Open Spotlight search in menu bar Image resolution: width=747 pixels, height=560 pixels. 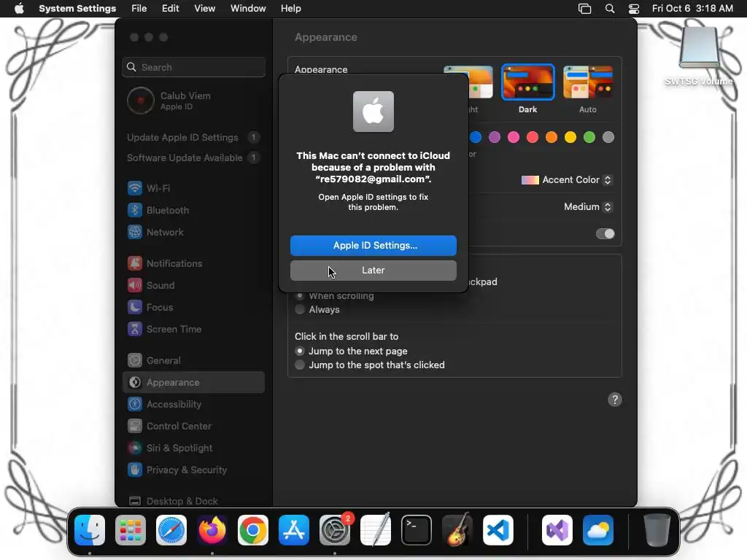click(x=610, y=9)
